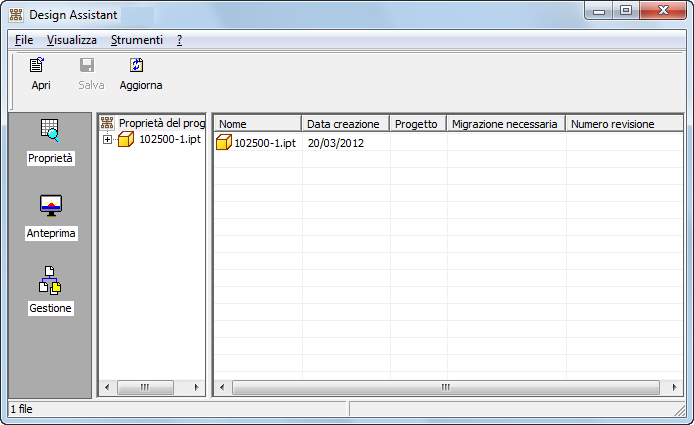Screen dimensions: 694x425
Task: Click left arrow of file list scrollbar
Action: (x=222, y=387)
